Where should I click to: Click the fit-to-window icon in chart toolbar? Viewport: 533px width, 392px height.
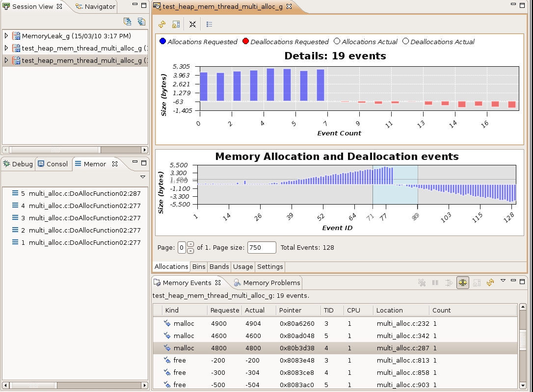click(192, 24)
